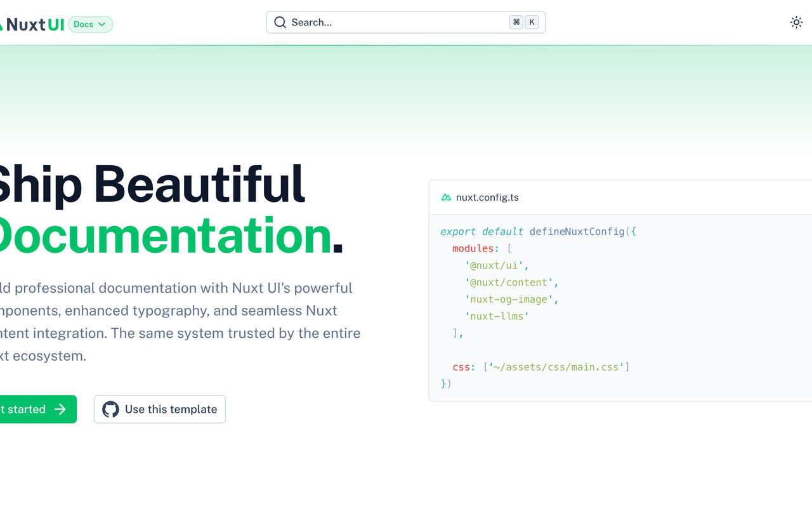Click the Use this template button

(160, 409)
